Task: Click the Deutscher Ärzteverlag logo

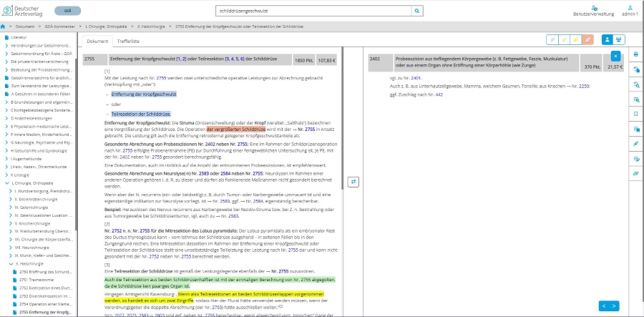Action: click(27, 11)
